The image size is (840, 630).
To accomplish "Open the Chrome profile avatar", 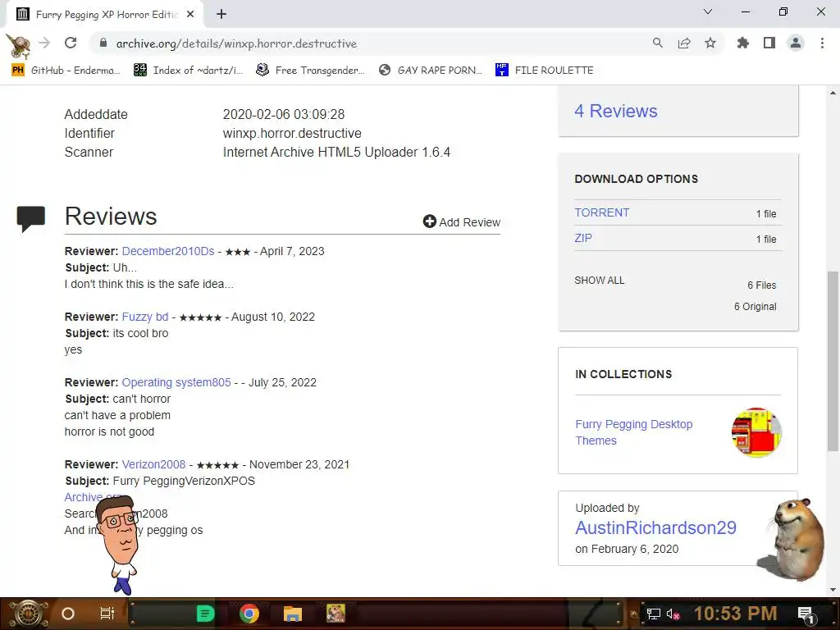I will [796, 43].
